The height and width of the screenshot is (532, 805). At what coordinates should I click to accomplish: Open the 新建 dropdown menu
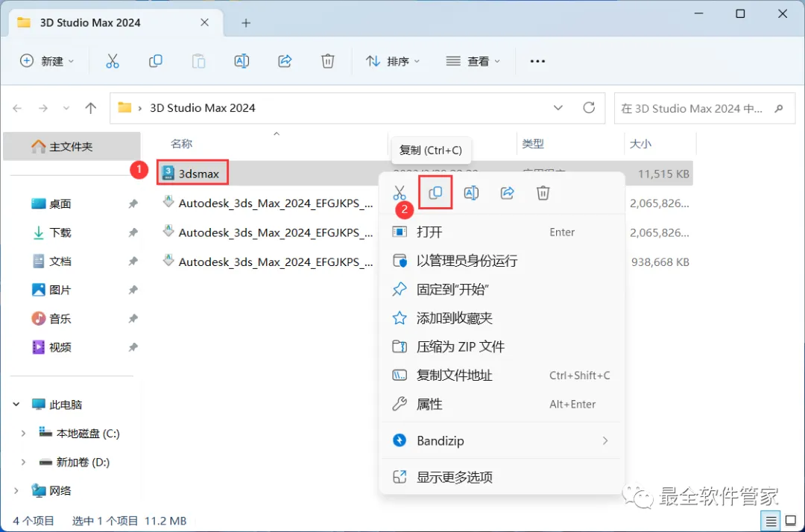point(47,61)
